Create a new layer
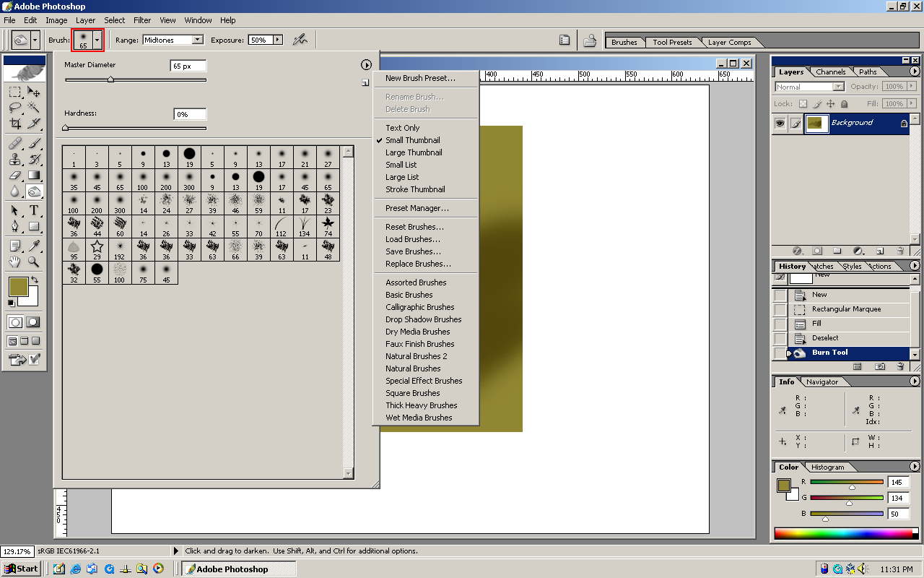Screen dimensions: 924x578 coord(880,251)
